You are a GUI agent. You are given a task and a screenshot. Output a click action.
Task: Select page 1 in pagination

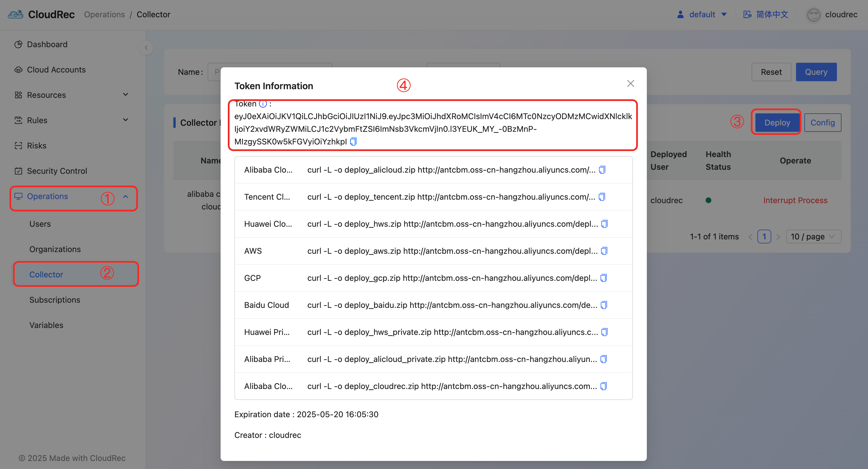coord(764,237)
